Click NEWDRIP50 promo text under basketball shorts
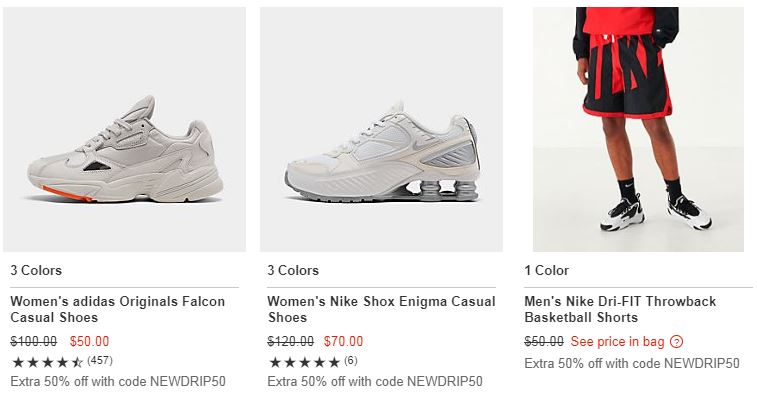The image size is (757, 394). [632, 363]
